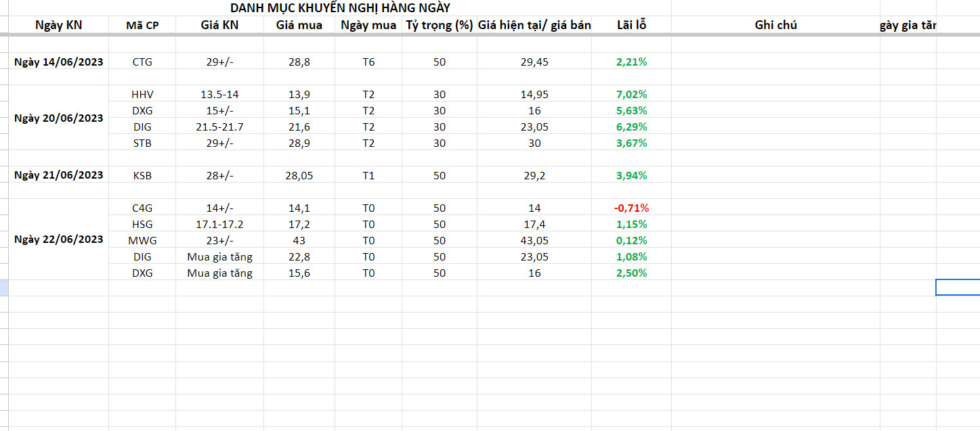The height and width of the screenshot is (431, 980).
Task: Click the buy price cell '13,9'
Action: 299,94
